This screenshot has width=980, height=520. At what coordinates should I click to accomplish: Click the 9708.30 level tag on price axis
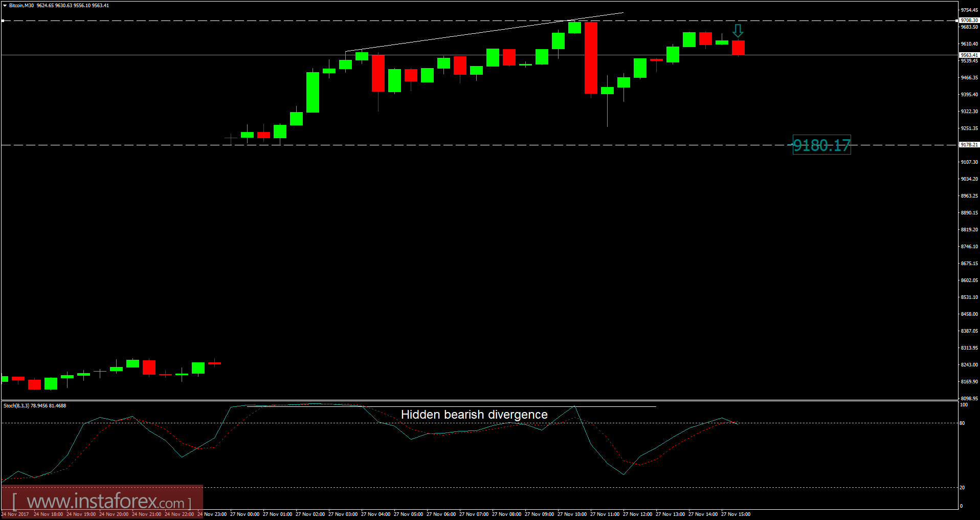[969, 20]
